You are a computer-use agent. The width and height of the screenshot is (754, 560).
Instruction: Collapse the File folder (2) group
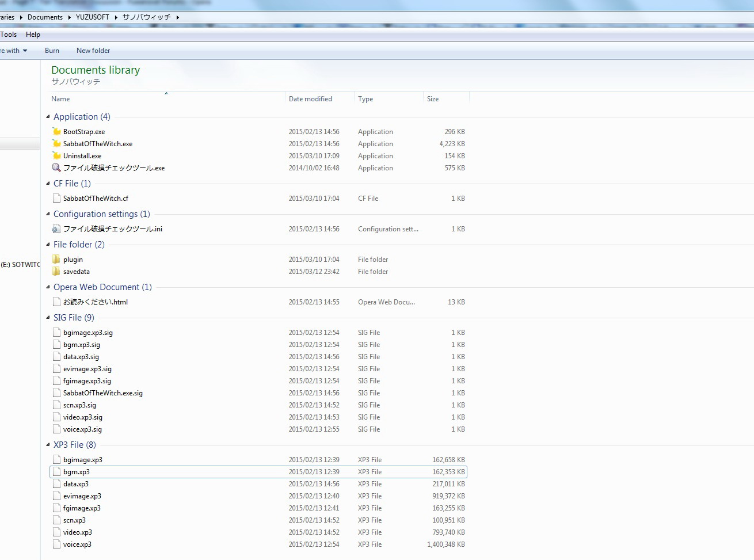48,245
